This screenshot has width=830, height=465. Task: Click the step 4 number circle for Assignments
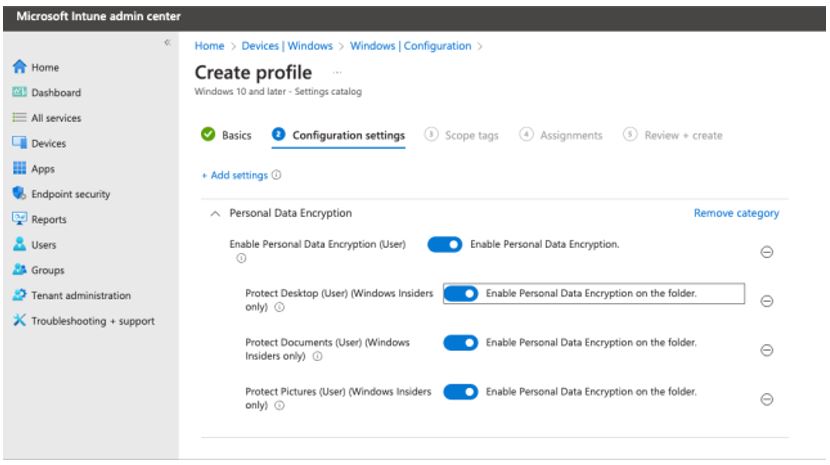pos(526,135)
